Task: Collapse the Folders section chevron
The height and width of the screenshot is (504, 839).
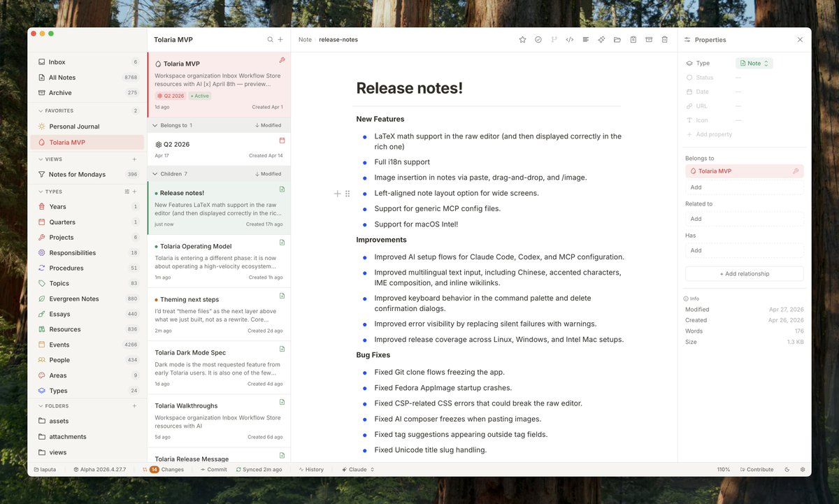Action: [41, 406]
